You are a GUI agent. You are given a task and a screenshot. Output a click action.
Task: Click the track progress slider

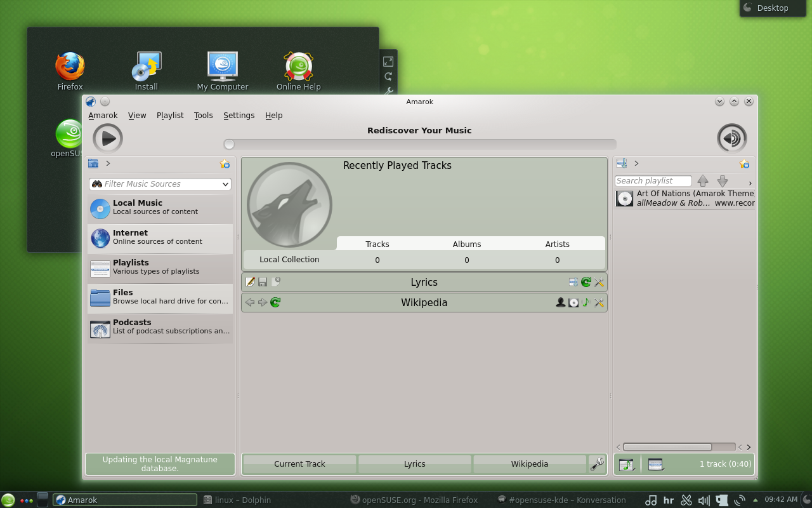point(419,144)
